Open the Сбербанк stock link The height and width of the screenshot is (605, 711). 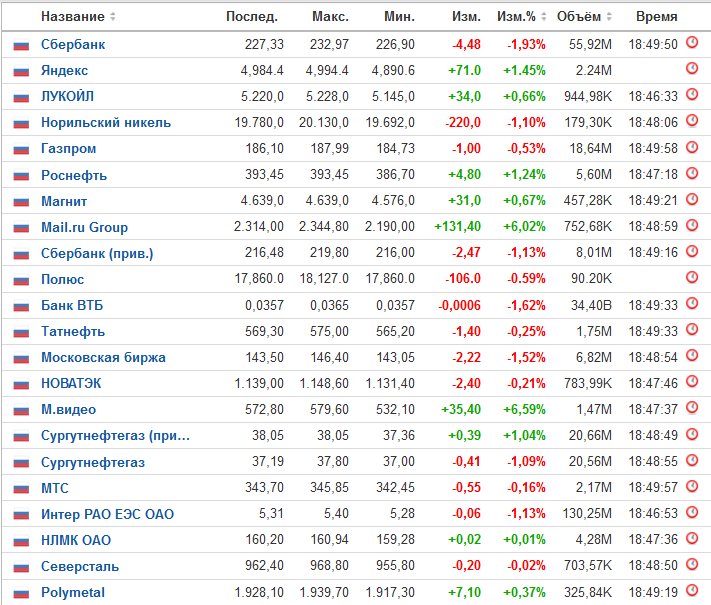coord(73,44)
